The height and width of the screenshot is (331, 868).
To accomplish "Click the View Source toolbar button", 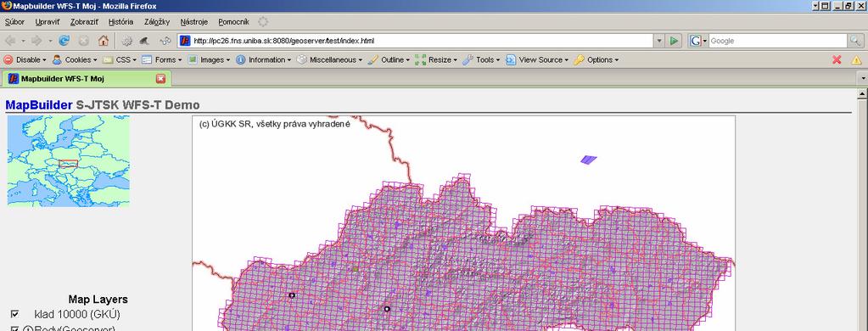I will point(537,59).
